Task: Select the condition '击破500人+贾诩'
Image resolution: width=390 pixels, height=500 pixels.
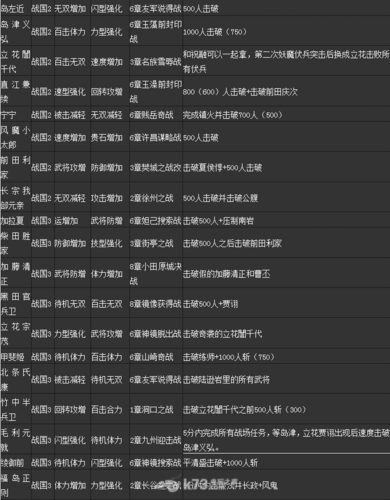Action: pos(210,304)
